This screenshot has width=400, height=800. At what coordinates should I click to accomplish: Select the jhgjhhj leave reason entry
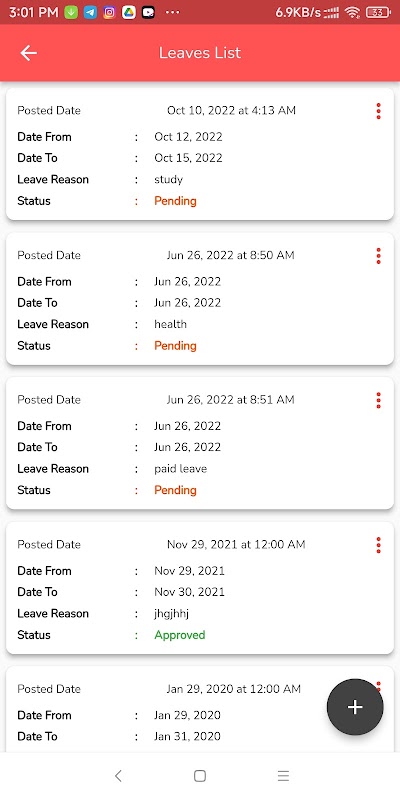pyautogui.click(x=171, y=614)
